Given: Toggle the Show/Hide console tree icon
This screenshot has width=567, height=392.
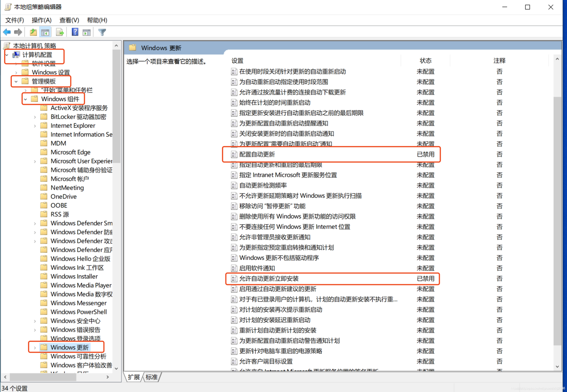Looking at the screenshot, I should coord(45,32).
